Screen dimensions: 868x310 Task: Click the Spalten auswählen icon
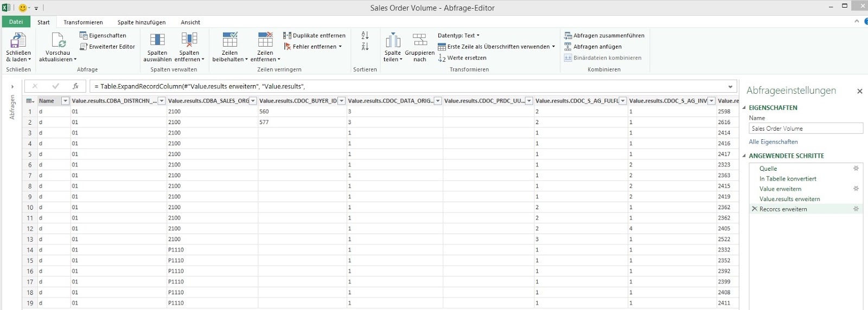click(x=157, y=41)
